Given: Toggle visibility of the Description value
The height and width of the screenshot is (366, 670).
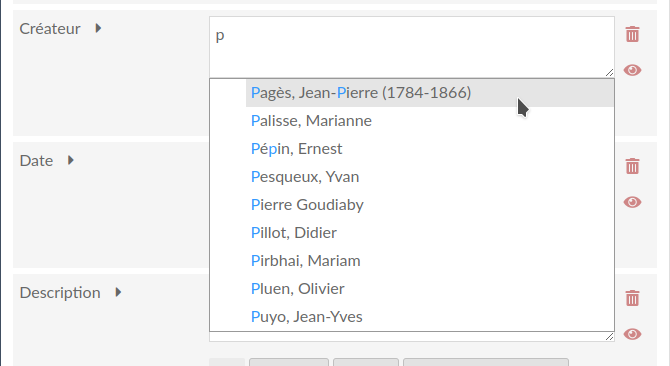Looking at the screenshot, I should (x=632, y=334).
